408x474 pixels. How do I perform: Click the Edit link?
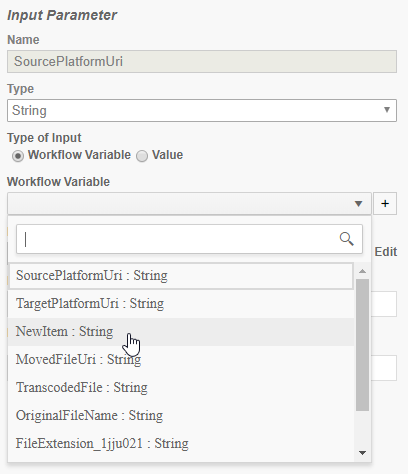(386, 252)
